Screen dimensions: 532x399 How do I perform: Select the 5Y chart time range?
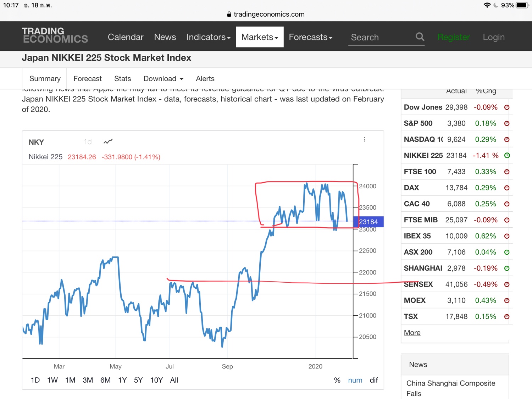click(138, 380)
